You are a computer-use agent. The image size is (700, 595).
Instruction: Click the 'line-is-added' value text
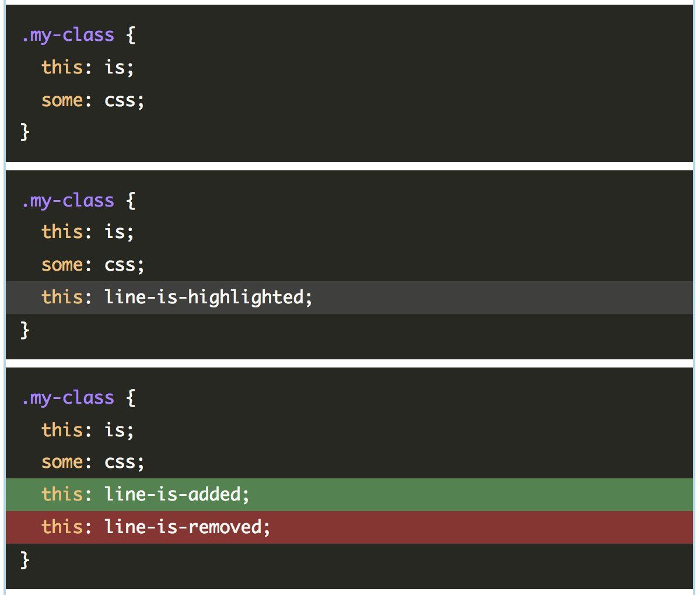[x=173, y=495]
